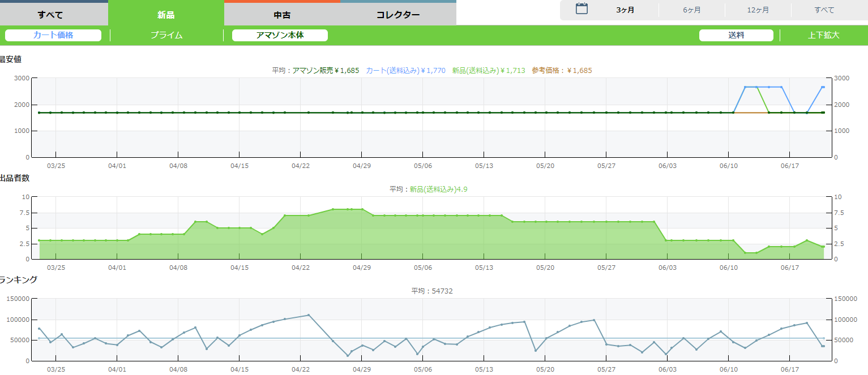Image resolution: width=868 pixels, height=375 pixels.
Task: Click the カート(送料込み) legend entry
Action: tap(405, 71)
